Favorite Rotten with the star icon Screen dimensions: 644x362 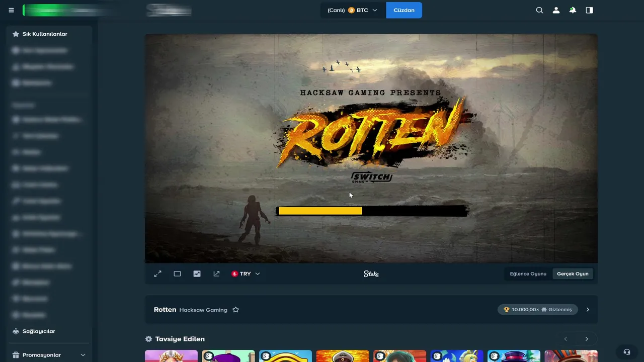235,310
